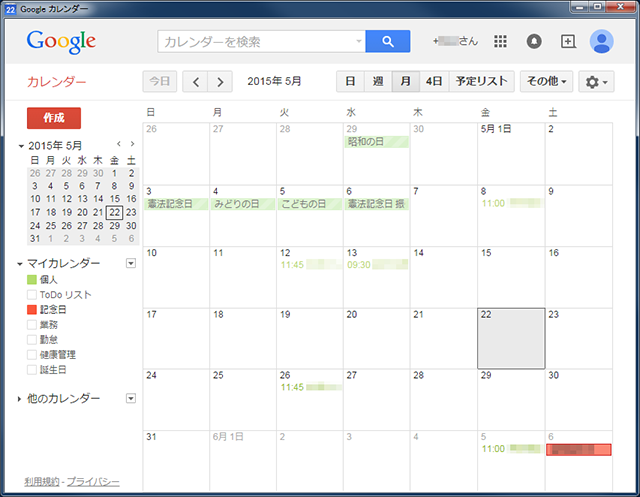This screenshot has width=640, height=497.
Task: Open the notifications bell
Action: pos(535,42)
